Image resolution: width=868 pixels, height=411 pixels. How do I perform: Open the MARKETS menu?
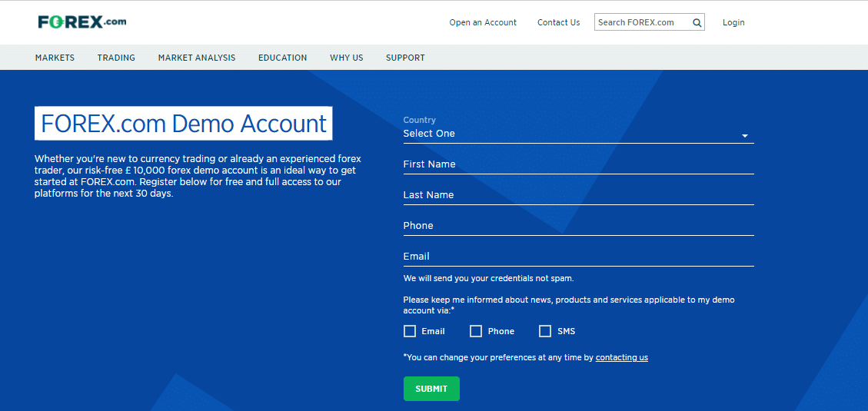[x=55, y=58]
